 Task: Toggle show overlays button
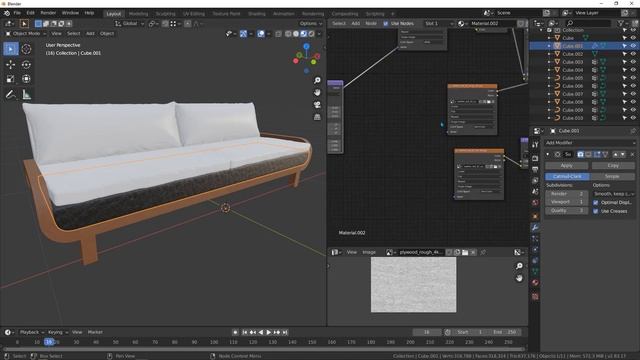pos(261,34)
